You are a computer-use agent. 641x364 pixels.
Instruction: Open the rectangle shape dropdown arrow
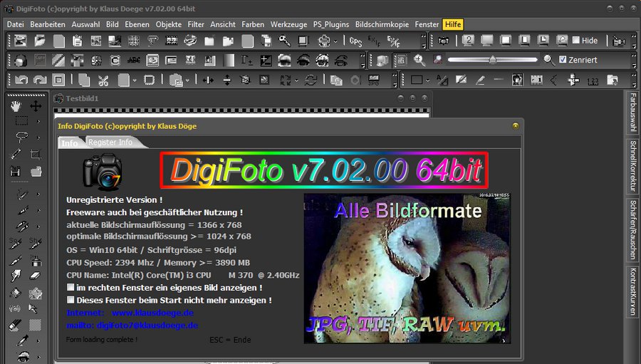click(427, 80)
